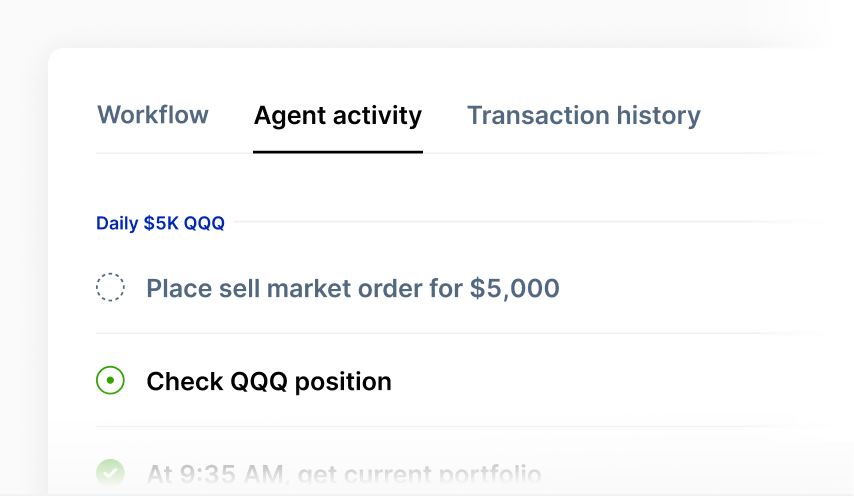
Task: Switch to the Transaction history tab
Action: tap(583, 115)
